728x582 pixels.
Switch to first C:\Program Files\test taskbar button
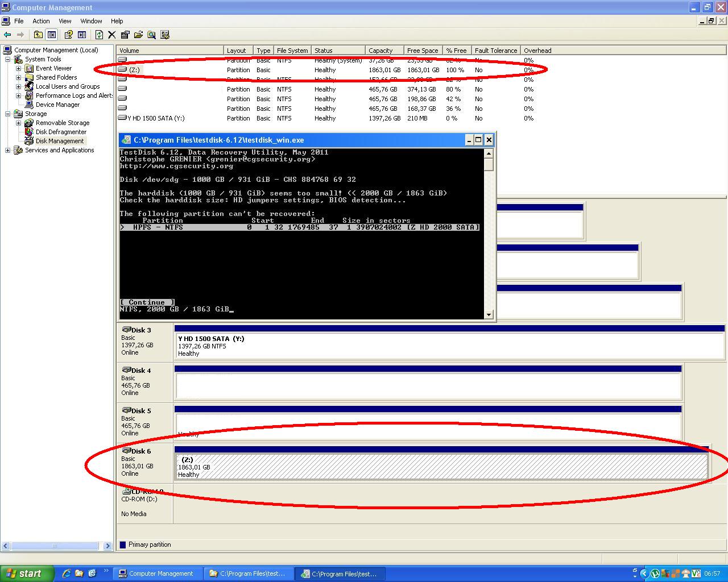(x=249, y=573)
